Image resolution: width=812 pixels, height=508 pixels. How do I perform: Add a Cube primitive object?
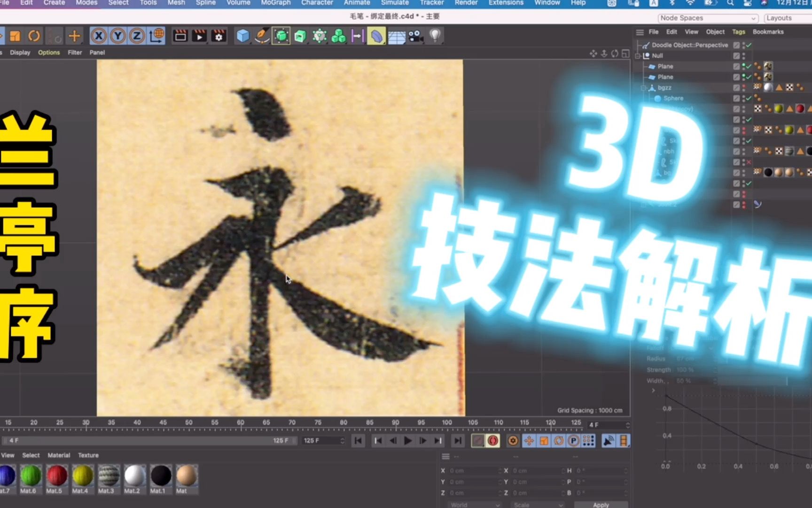pos(243,36)
